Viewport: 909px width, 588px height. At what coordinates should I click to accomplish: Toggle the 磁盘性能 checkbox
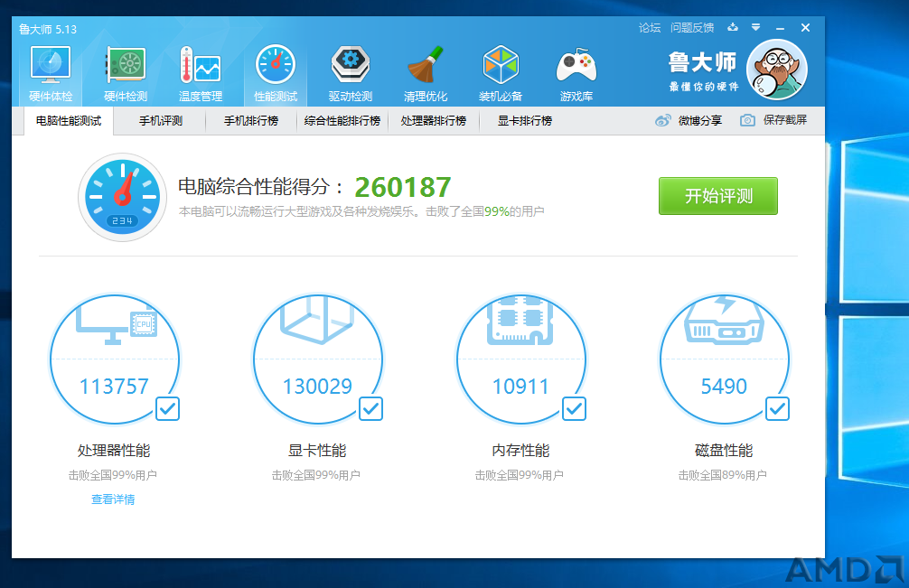coord(778,409)
